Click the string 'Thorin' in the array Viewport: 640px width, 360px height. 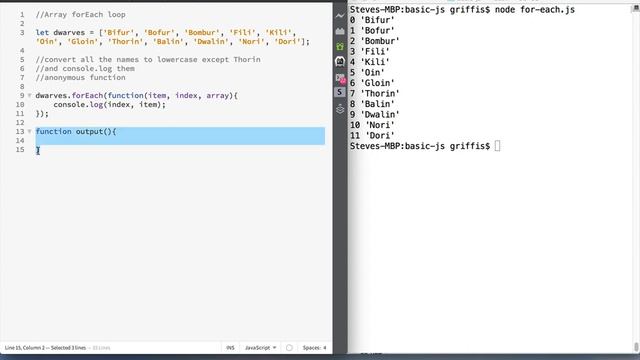coord(125,41)
